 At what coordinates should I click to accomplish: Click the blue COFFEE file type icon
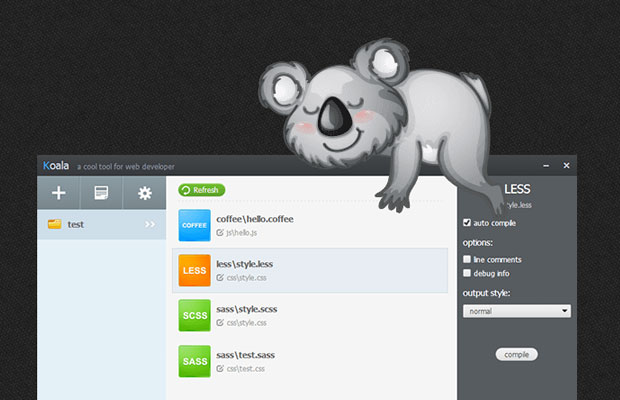pos(195,225)
